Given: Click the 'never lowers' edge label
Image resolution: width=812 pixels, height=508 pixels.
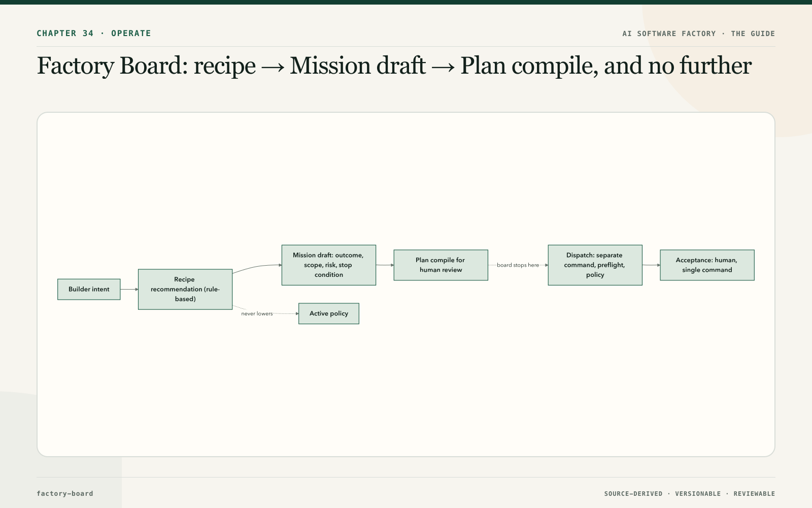Looking at the screenshot, I should click(x=257, y=314).
